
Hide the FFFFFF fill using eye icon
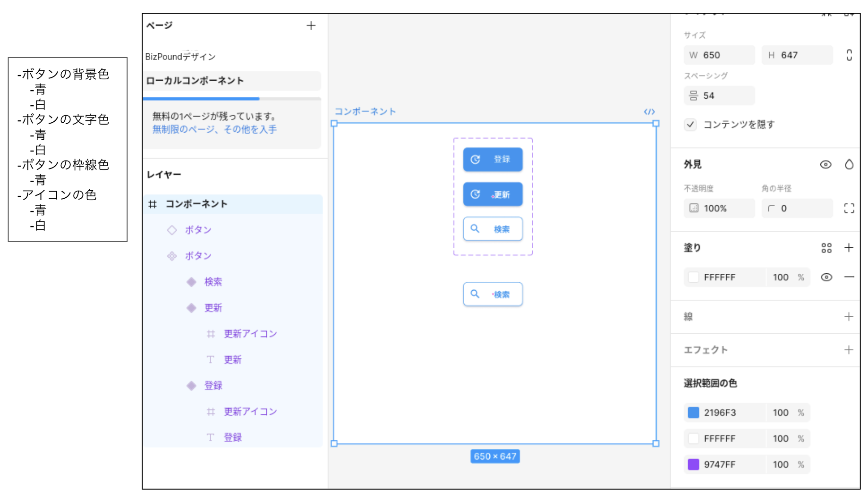click(x=826, y=277)
